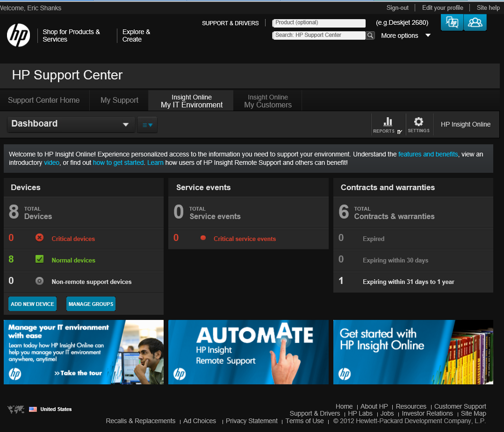The height and width of the screenshot is (432, 504).
Task: Click the non-remote support devices gray icon
Action: (40, 281)
